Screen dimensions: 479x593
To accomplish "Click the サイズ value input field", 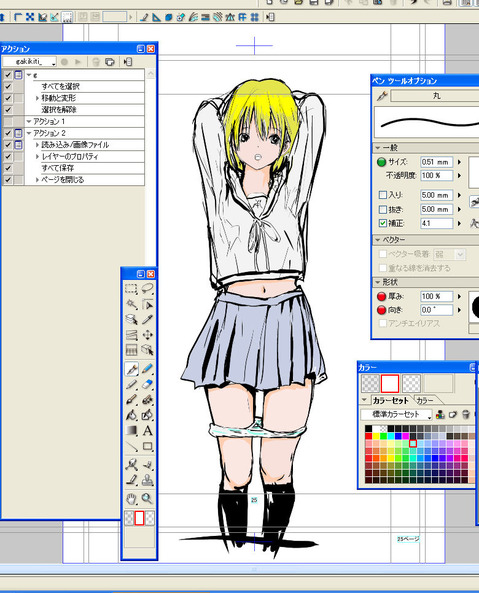I will (436, 162).
